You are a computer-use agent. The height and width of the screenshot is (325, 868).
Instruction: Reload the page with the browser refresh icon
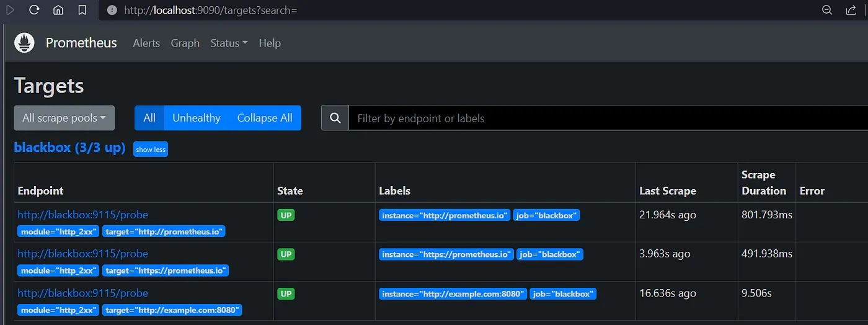point(34,10)
